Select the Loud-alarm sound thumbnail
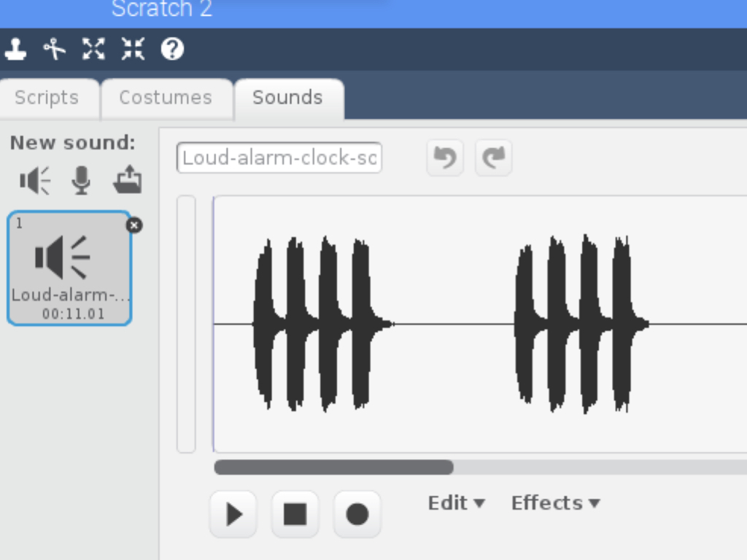Viewport: 747px width, 560px height. pyautogui.click(x=69, y=268)
